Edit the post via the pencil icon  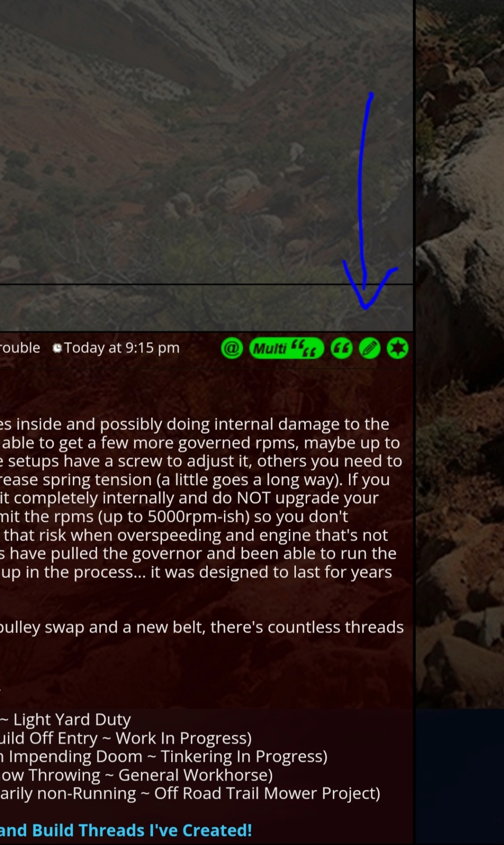[370, 349]
